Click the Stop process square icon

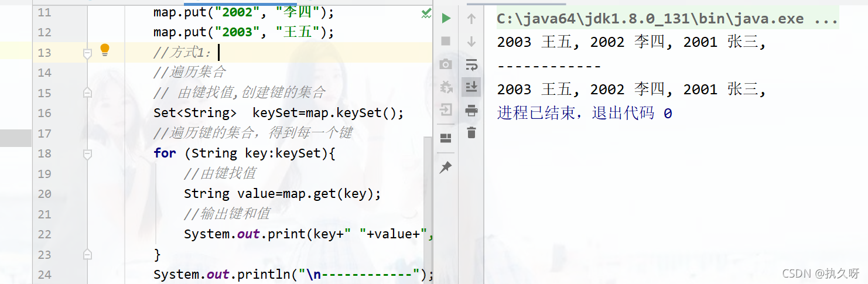click(x=446, y=41)
